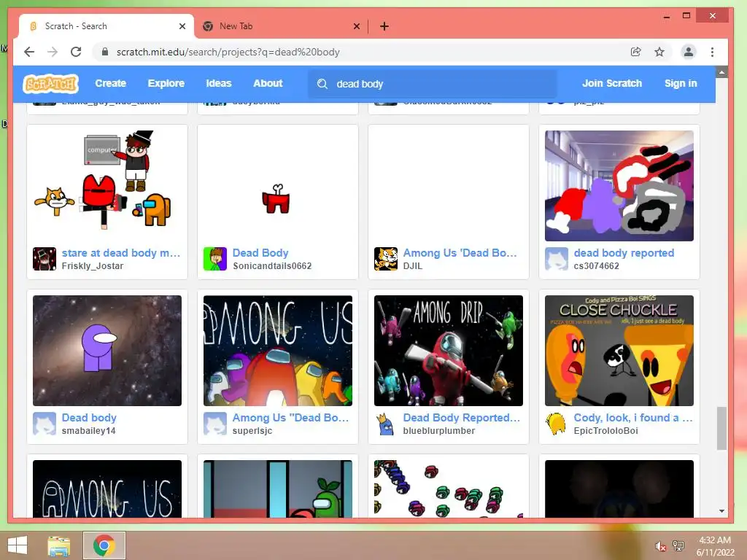
Task: Open the Explore menu item
Action: tap(166, 83)
